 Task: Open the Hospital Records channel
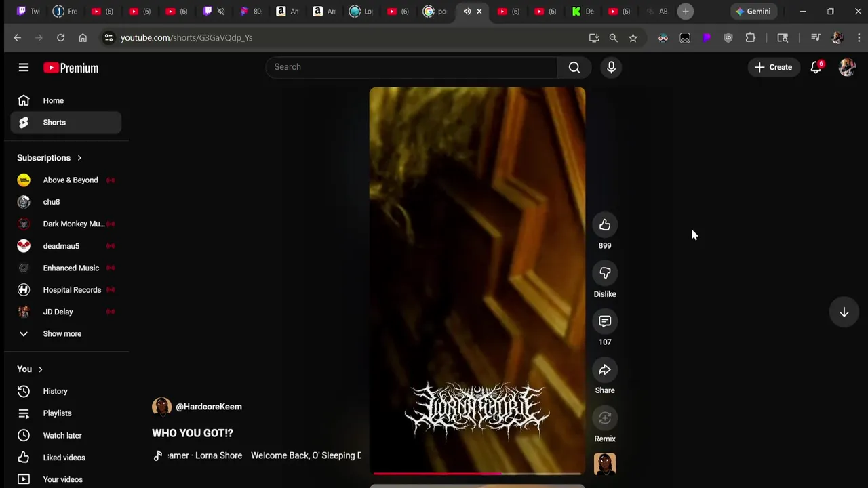pyautogui.click(x=66, y=290)
